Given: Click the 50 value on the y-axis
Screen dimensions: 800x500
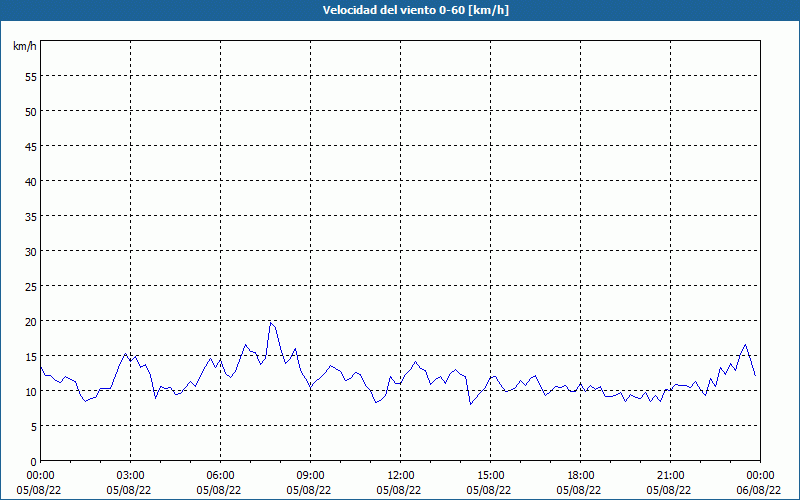Looking at the screenshot, I should click(x=31, y=112).
